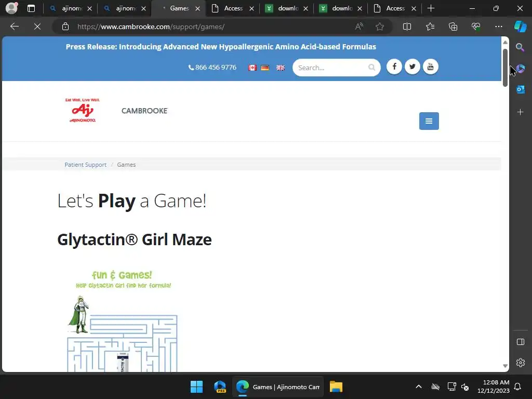Open Settings and more menu
Viewport: 532px width, 399px height.
pyautogui.click(x=498, y=26)
